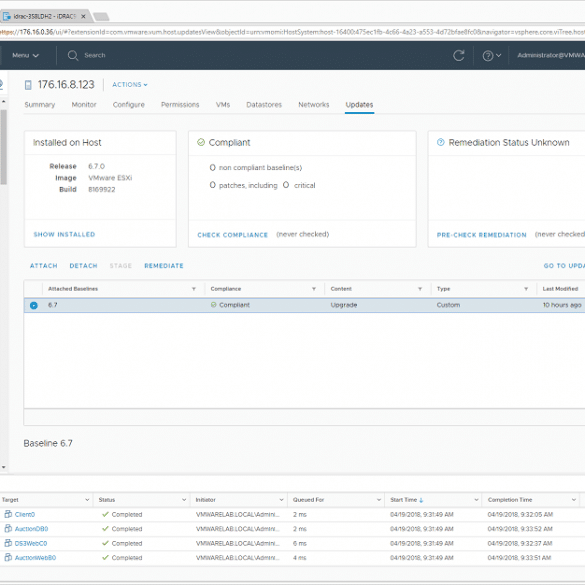The width and height of the screenshot is (585, 585).
Task: Click the VM icon next to AuctionDB0
Action: pos(8,528)
